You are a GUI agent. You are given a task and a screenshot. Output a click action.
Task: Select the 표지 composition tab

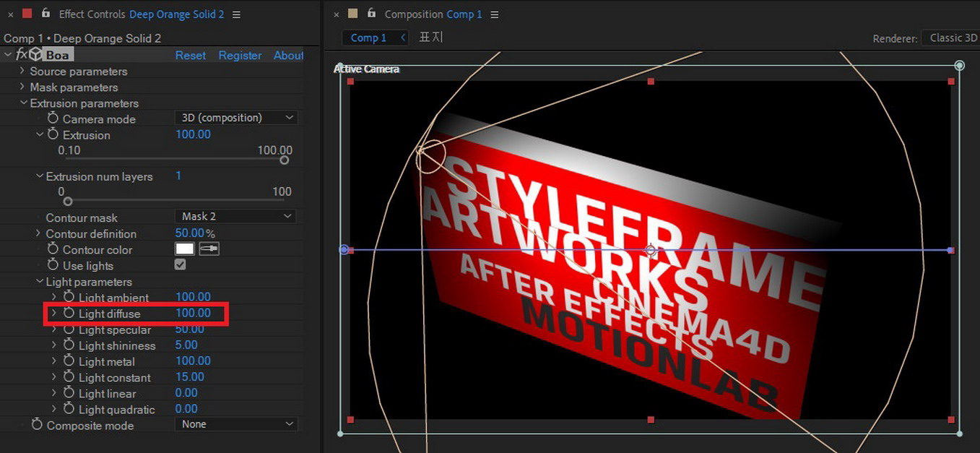point(431,37)
